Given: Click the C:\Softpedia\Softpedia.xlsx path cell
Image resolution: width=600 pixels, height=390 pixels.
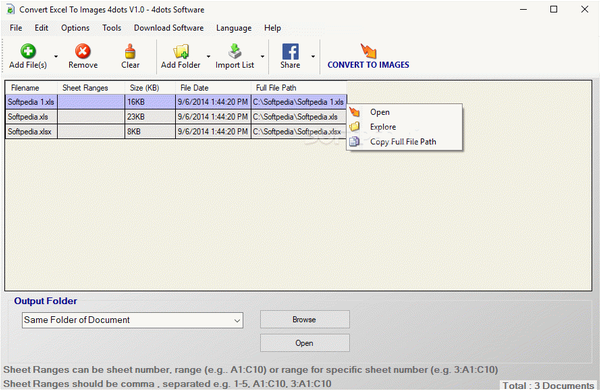Looking at the screenshot, I should [x=299, y=132].
